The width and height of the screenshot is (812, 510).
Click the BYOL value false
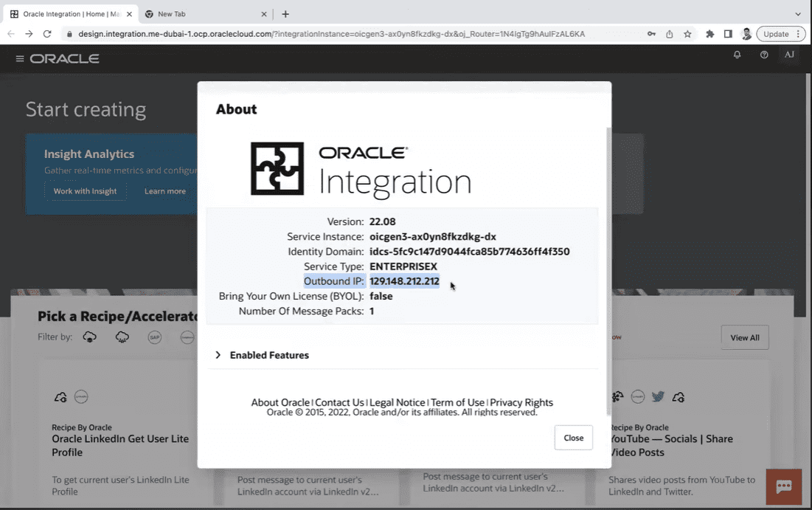tap(381, 297)
